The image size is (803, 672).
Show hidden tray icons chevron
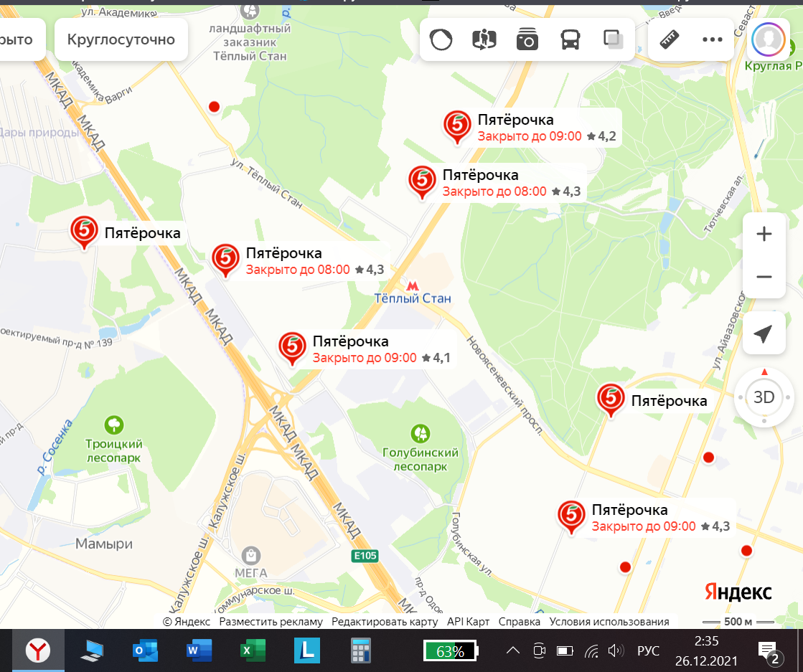coord(512,650)
